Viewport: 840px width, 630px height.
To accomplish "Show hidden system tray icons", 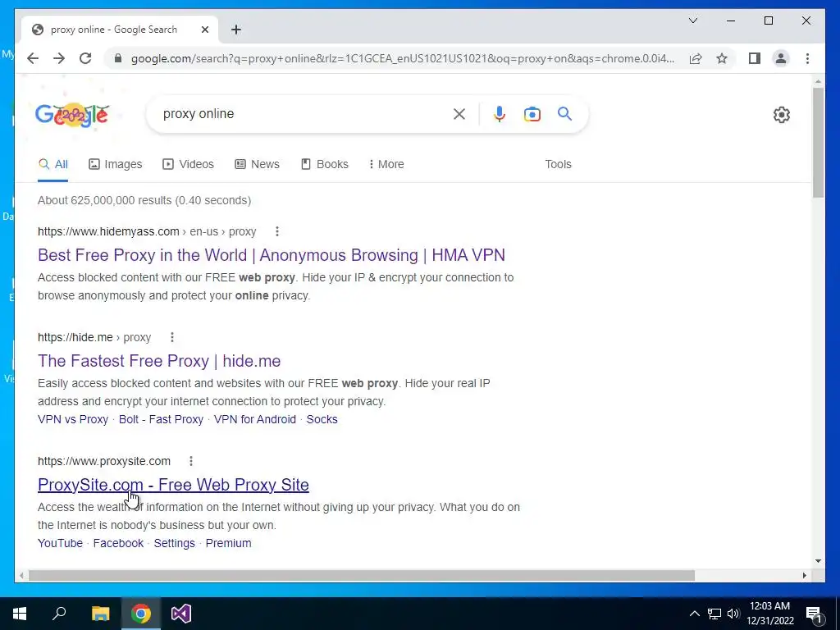I will click(x=694, y=614).
